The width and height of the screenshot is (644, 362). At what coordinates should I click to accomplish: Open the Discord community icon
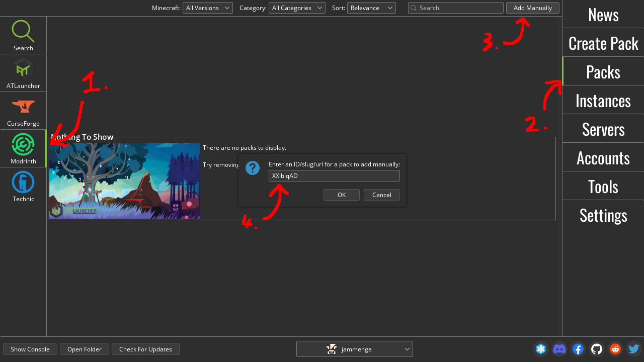pos(559,348)
